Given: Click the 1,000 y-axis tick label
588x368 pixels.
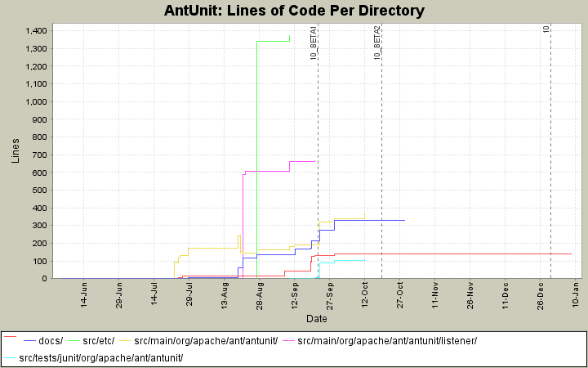Looking at the screenshot, I should (36, 101).
